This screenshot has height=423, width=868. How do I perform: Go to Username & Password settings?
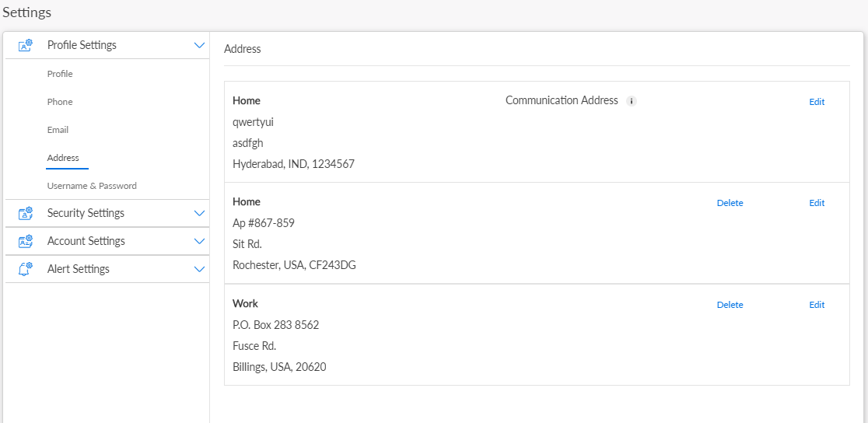(x=92, y=186)
